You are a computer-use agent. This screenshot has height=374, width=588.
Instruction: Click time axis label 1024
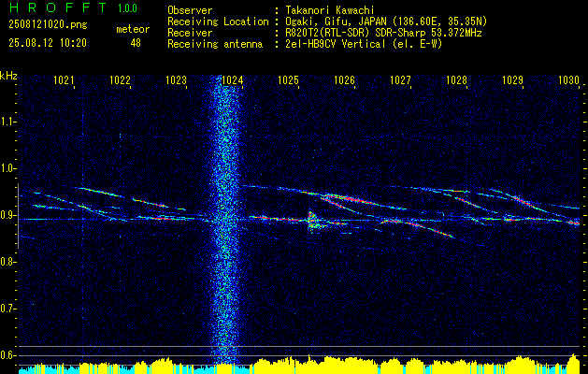point(233,79)
